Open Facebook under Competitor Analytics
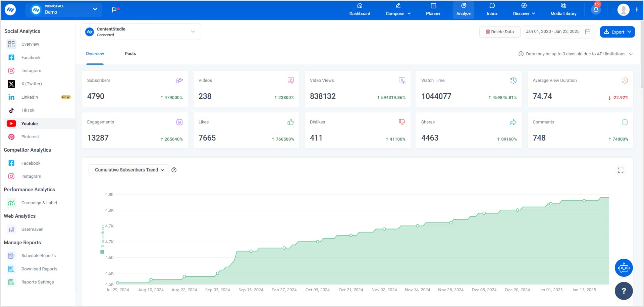The image size is (644, 307). click(x=39, y=163)
